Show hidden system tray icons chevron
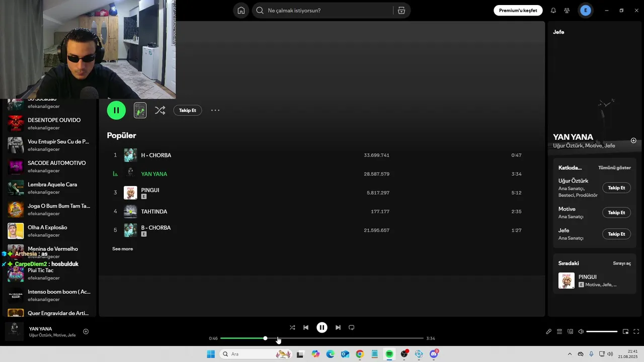644x362 pixels. 570,354
